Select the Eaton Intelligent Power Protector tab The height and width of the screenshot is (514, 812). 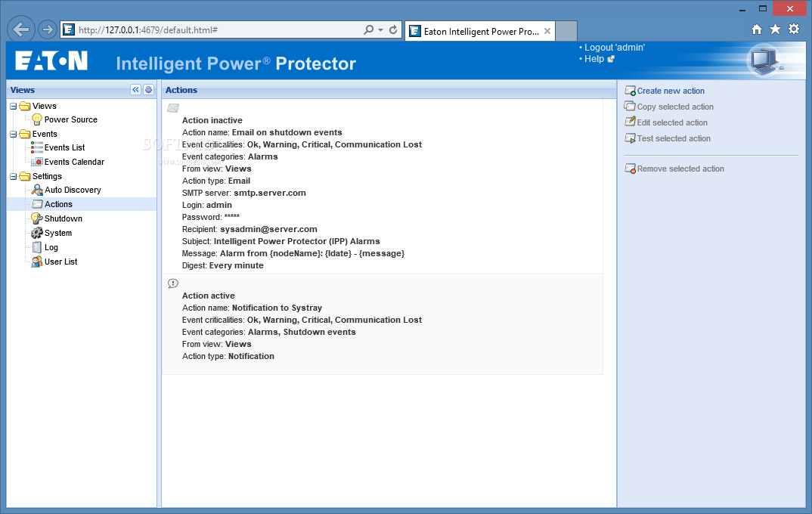pos(480,31)
